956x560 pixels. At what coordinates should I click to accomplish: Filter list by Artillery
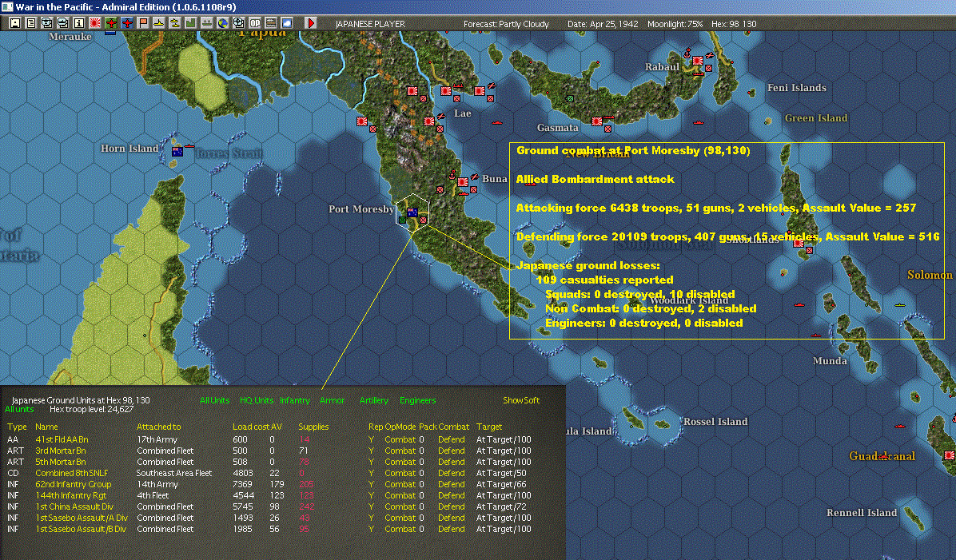coord(374,400)
